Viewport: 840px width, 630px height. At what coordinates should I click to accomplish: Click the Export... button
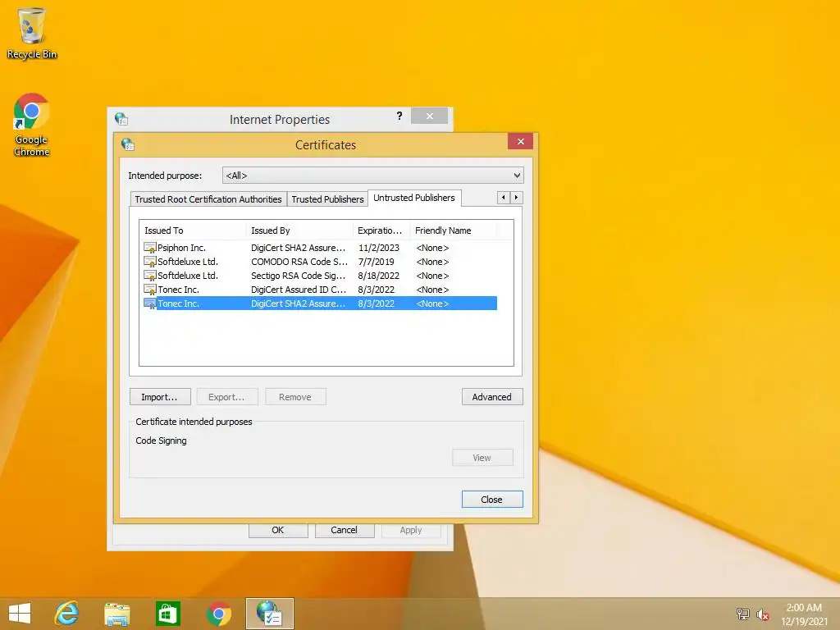click(x=227, y=397)
